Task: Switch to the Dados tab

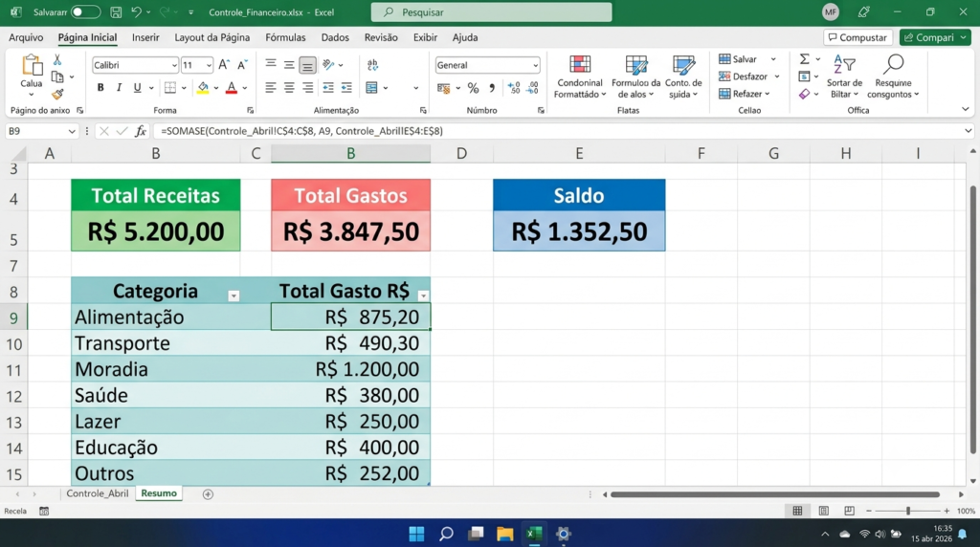Action: tap(335, 37)
